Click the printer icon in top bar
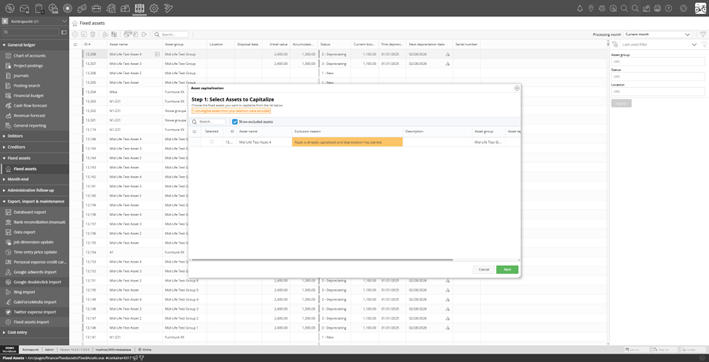 (x=657, y=8)
